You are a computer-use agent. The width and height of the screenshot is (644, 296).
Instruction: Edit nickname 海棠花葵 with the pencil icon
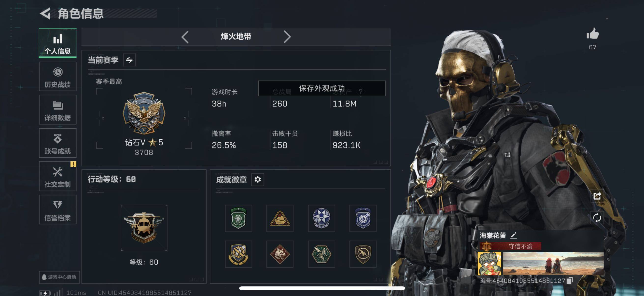pos(513,235)
